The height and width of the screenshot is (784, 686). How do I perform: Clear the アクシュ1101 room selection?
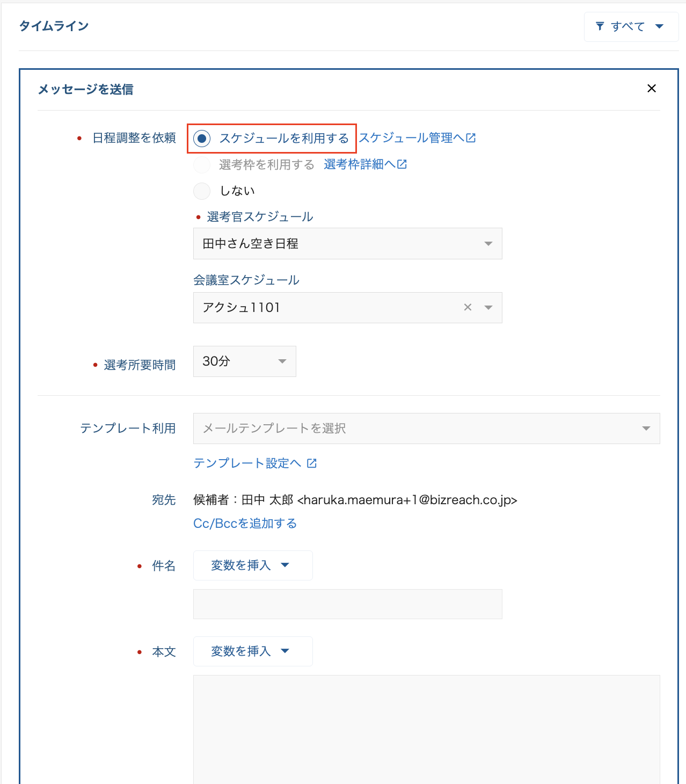(x=468, y=307)
